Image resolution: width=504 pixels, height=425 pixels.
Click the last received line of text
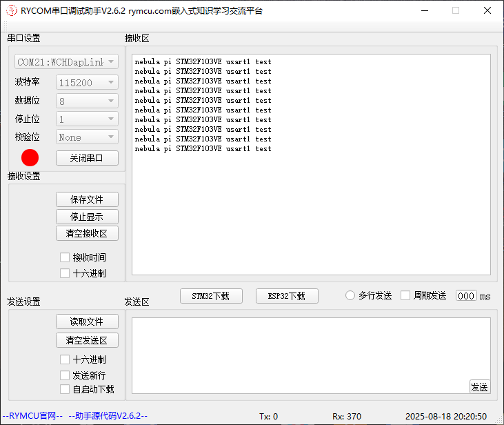tap(203, 148)
